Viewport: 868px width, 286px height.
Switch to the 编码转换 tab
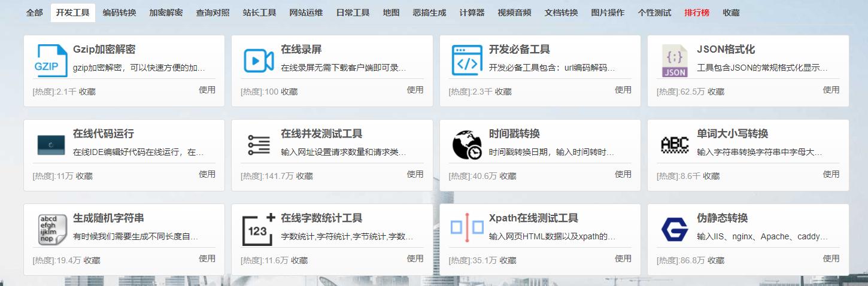tap(119, 13)
